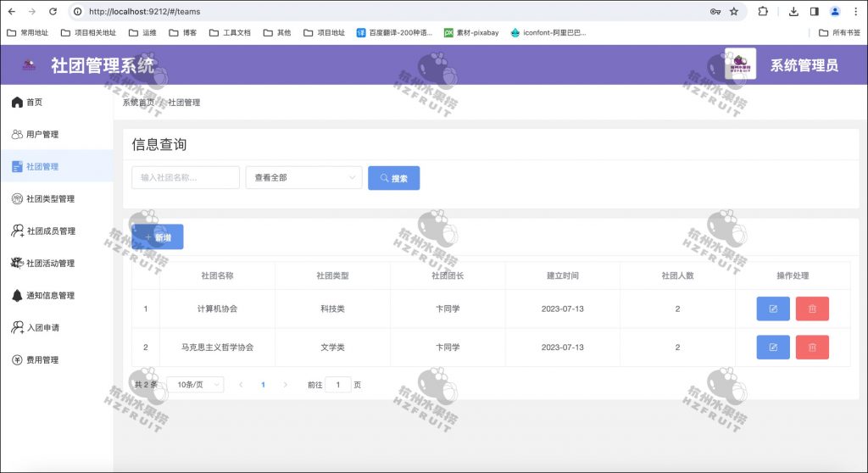Click the 前往 page number input
The width and height of the screenshot is (868, 473).
tap(337, 384)
